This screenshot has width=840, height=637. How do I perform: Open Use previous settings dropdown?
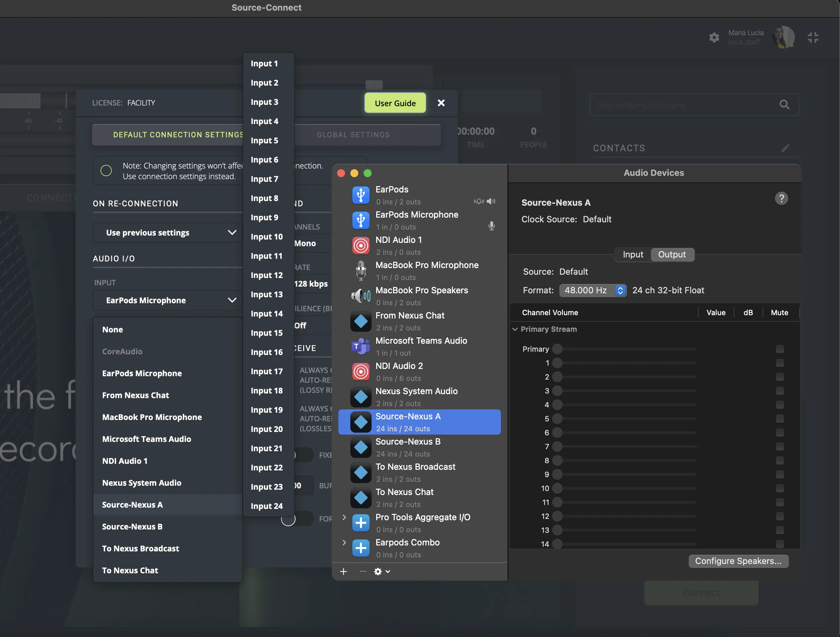click(x=168, y=233)
